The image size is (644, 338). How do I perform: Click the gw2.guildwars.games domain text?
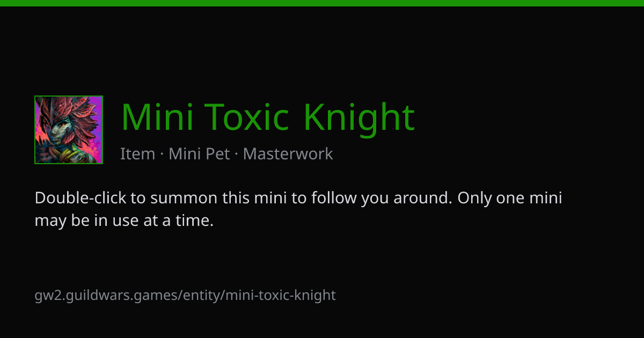(x=106, y=295)
